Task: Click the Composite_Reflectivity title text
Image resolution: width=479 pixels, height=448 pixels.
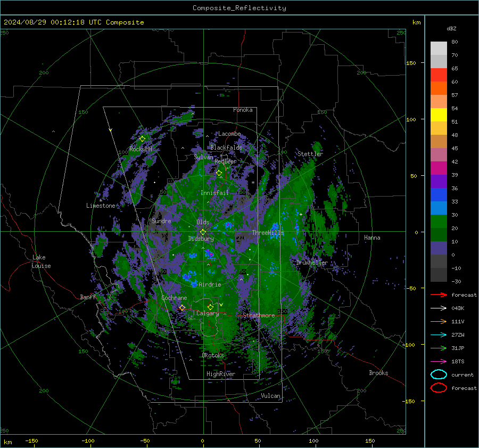Action: click(240, 8)
